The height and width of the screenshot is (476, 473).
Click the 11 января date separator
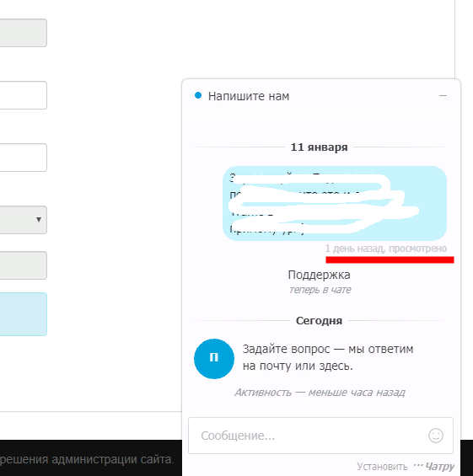click(319, 147)
